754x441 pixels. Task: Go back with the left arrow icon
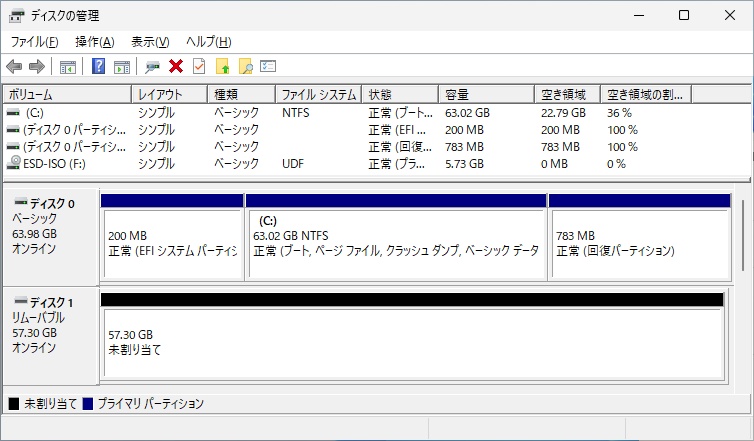14,66
